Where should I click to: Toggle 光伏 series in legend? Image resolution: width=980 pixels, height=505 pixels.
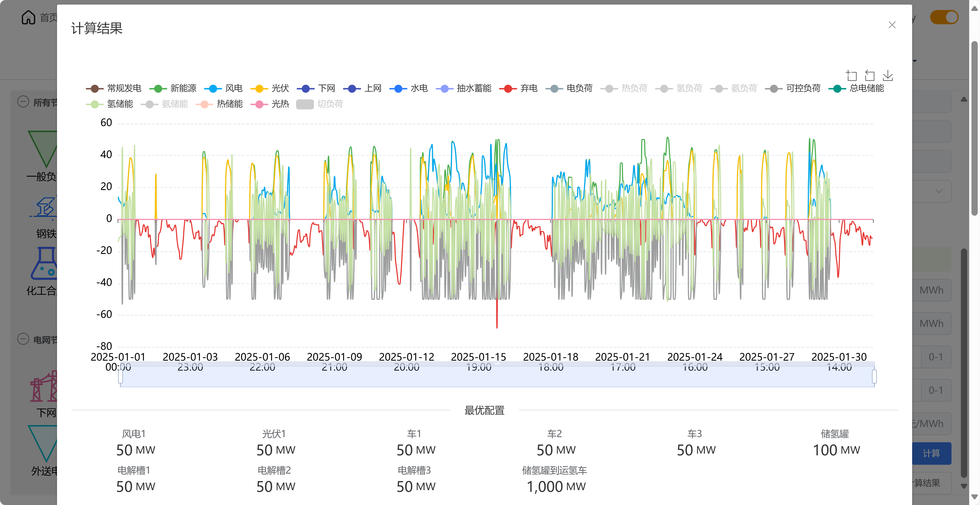pyautogui.click(x=270, y=88)
